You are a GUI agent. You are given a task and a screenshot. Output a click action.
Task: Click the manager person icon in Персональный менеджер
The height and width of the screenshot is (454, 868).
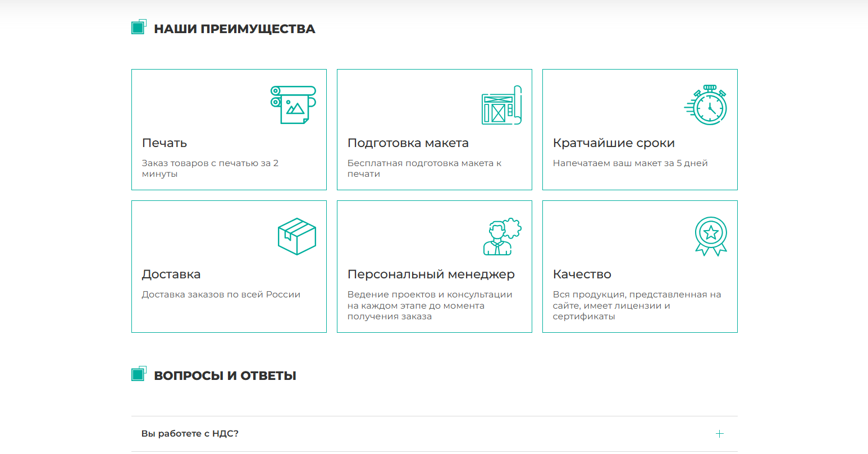point(502,236)
